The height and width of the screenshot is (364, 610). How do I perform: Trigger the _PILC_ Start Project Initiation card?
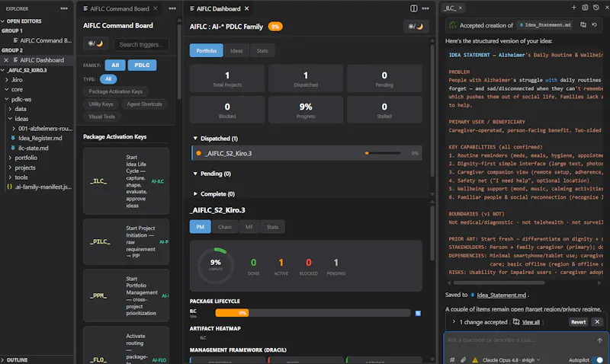126,241
